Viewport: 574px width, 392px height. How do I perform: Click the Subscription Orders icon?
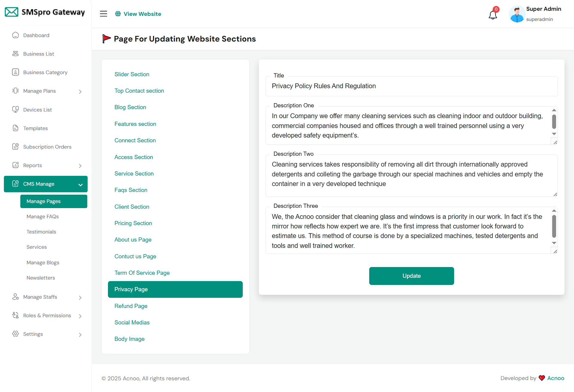(16, 147)
